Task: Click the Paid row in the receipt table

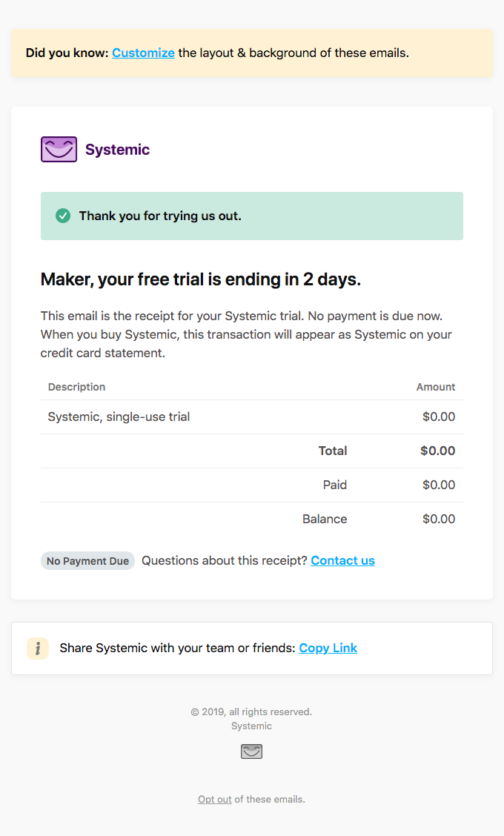Action: tap(252, 485)
